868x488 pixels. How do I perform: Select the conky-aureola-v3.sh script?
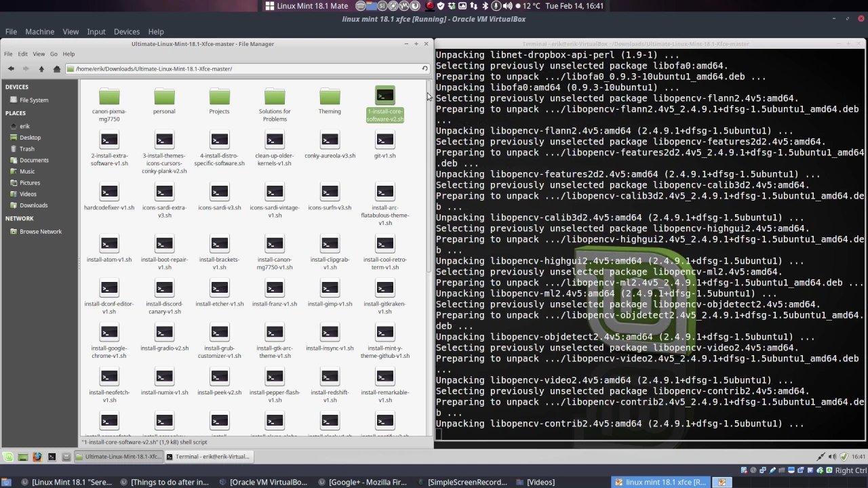point(330,145)
